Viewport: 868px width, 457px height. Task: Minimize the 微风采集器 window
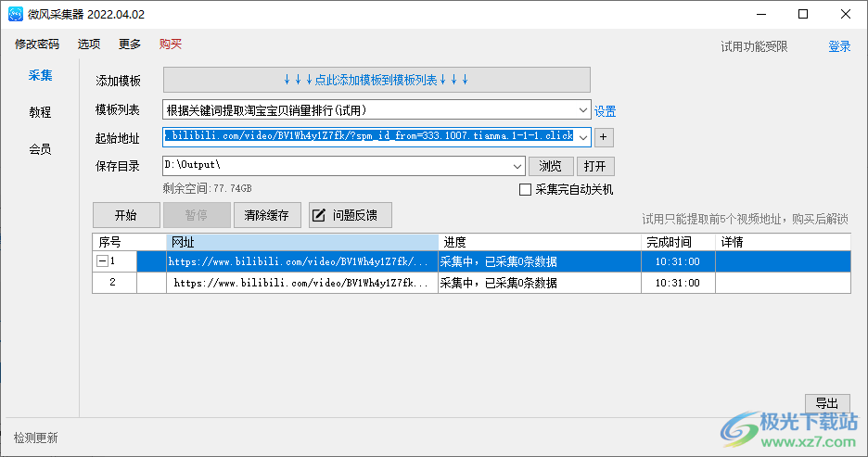click(761, 15)
